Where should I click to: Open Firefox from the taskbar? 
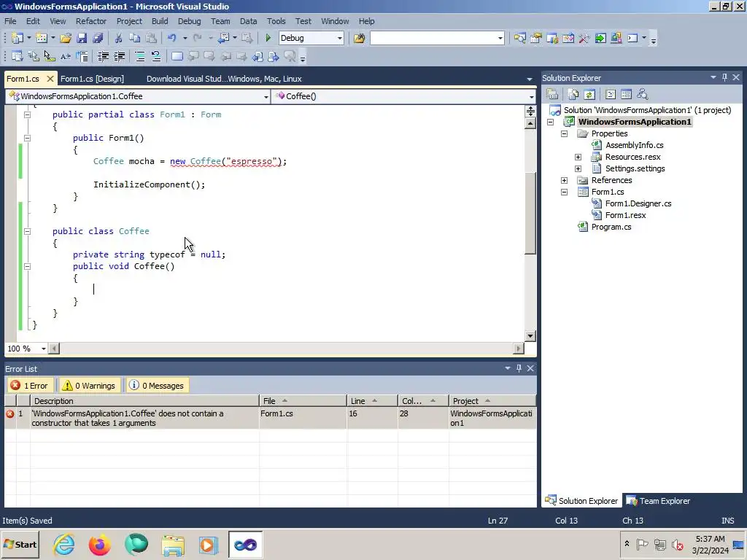tap(99, 544)
